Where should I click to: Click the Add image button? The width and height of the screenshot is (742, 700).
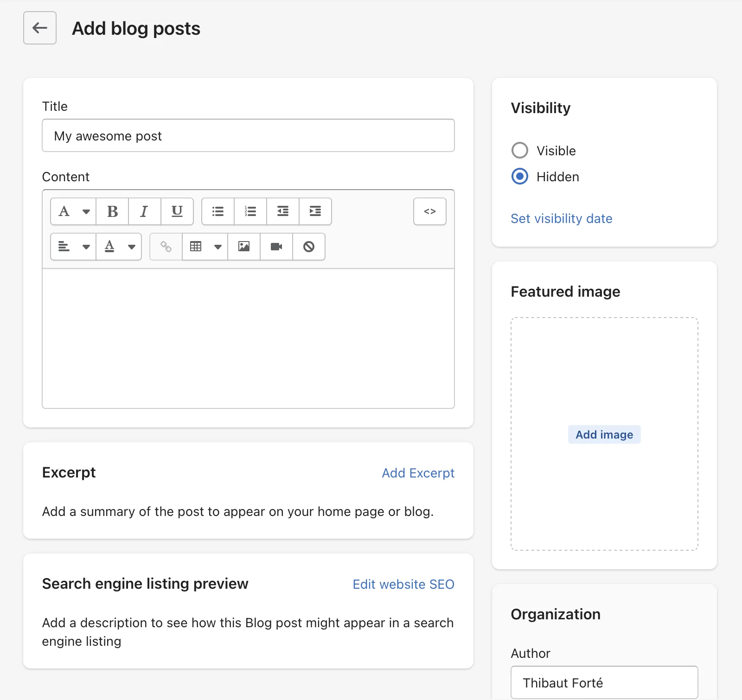(604, 434)
